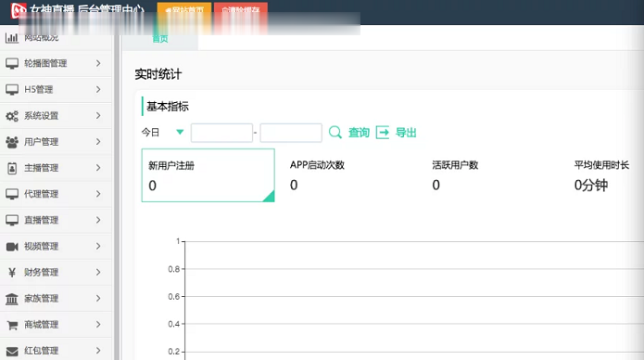Click the export arrow icon

pyautogui.click(x=383, y=133)
